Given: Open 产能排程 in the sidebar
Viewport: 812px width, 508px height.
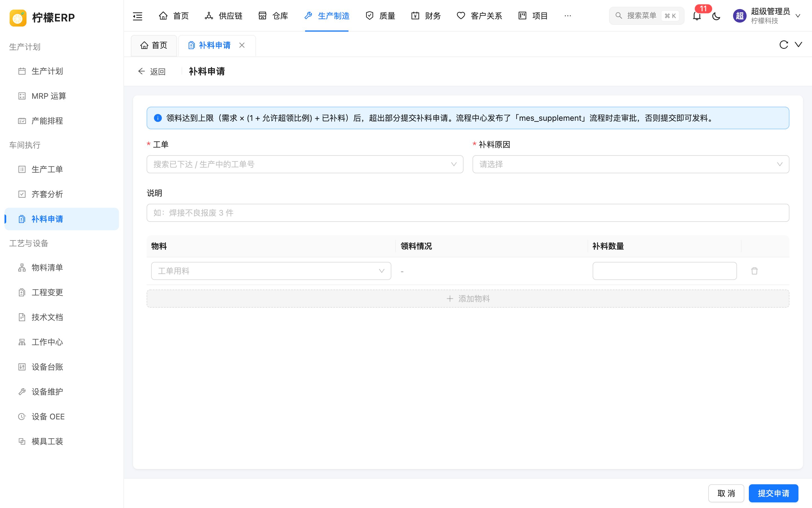Looking at the screenshot, I should (62, 121).
